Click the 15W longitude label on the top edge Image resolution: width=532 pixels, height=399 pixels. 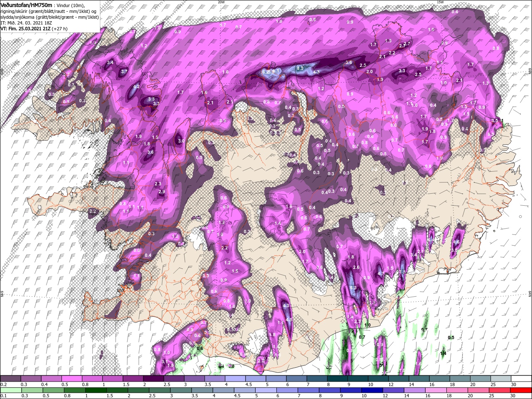click(x=440, y=2)
